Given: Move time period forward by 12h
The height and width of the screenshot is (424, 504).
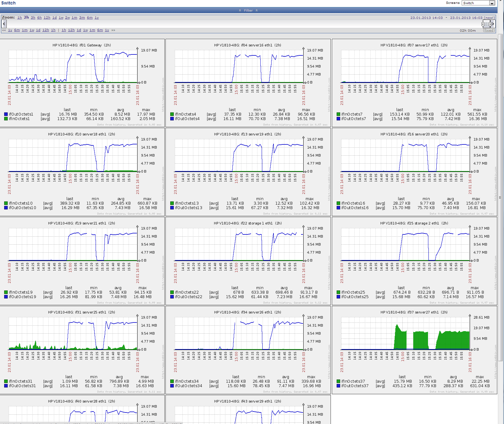Looking at the screenshot, I should pyautogui.click(x=71, y=30).
